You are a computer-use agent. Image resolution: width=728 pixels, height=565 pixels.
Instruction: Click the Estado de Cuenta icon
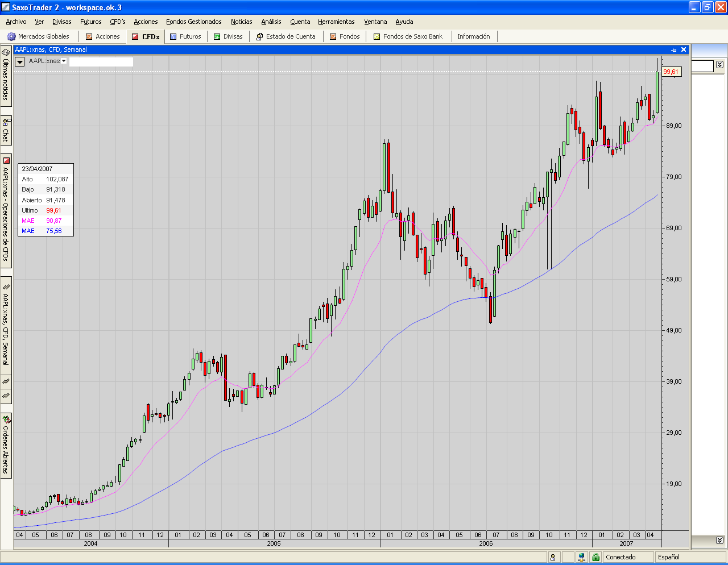(x=259, y=36)
